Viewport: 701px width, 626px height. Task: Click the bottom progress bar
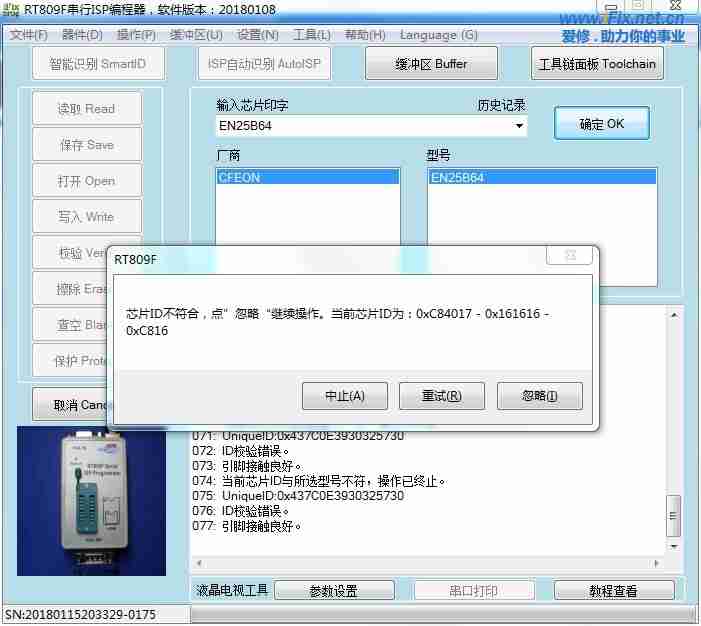pyautogui.click(x=444, y=614)
